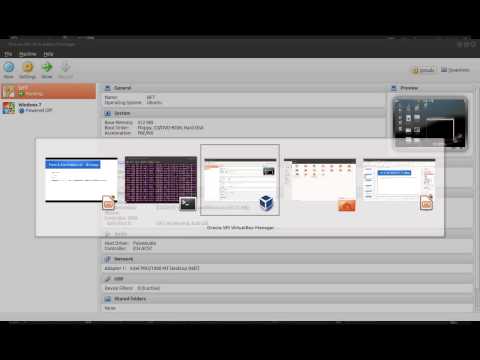Open the File menu

pyautogui.click(x=8, y=54)
